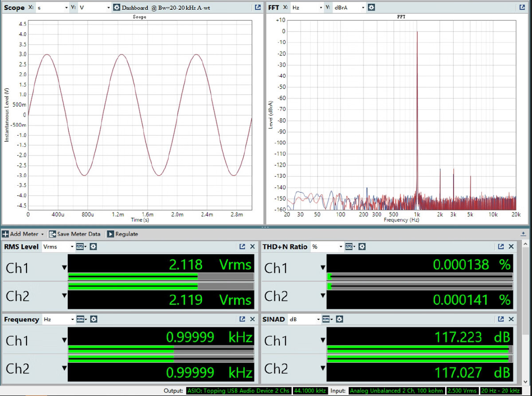Screen dimensions: 532x396
Task: Expand Scope X axis unit dropdown
Action: click(66, 8)
